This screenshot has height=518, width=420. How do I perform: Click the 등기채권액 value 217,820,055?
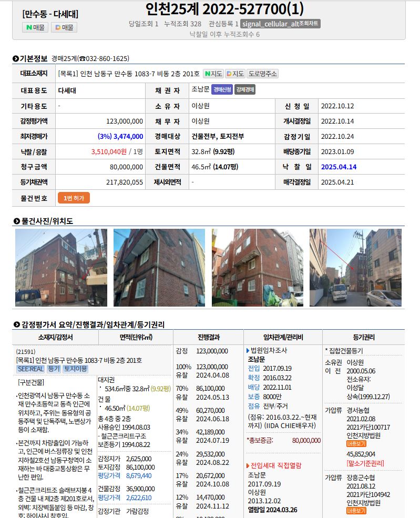(125, 182)
